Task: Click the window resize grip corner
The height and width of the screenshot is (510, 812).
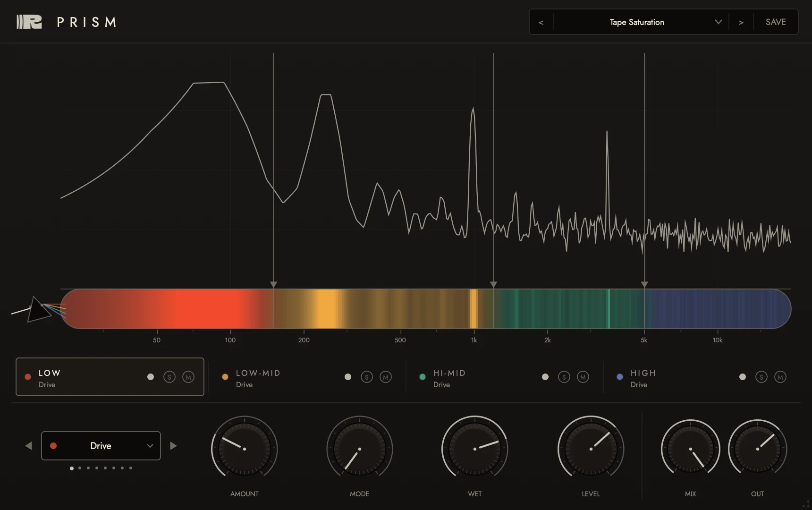Action: tap(806, 505)
